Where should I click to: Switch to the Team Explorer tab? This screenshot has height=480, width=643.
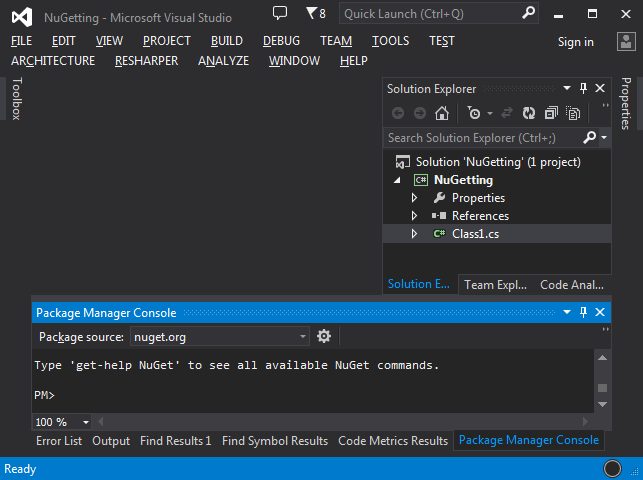point(495,284)
